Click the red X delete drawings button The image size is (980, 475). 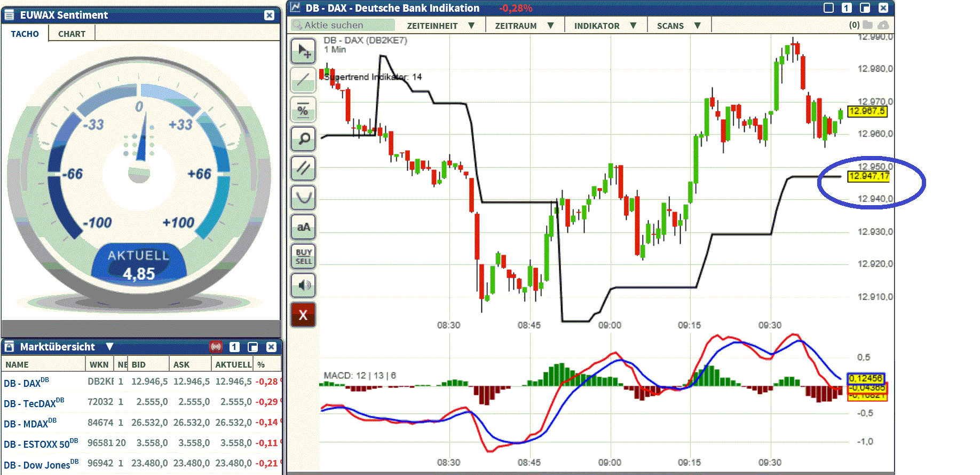(303, 315)
